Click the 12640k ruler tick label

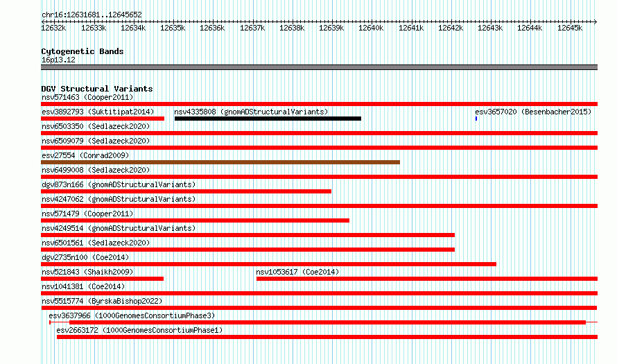[x=371, y=28]
